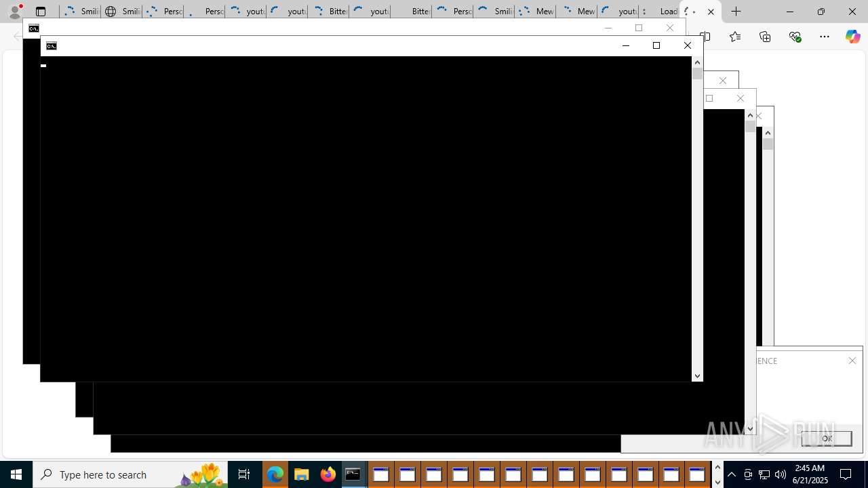The image size is (868, 488).
Task: Restore down the Edge browser window
Action: [x=821, y=12]
